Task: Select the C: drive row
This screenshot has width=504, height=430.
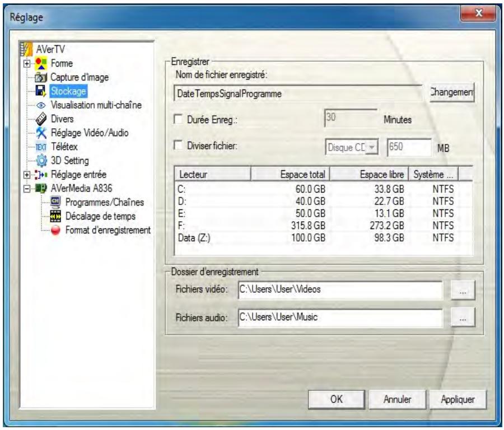Action: tap(323, 189)
